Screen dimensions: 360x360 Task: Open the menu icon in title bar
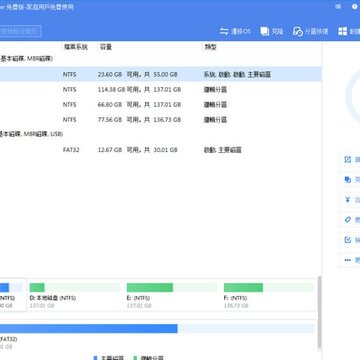coord(338,7)
